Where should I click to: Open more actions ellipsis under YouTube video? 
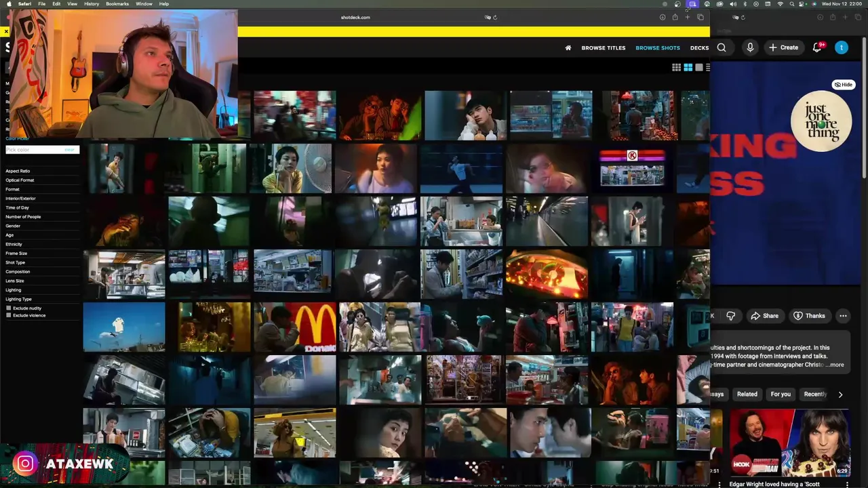coord(843,316)
